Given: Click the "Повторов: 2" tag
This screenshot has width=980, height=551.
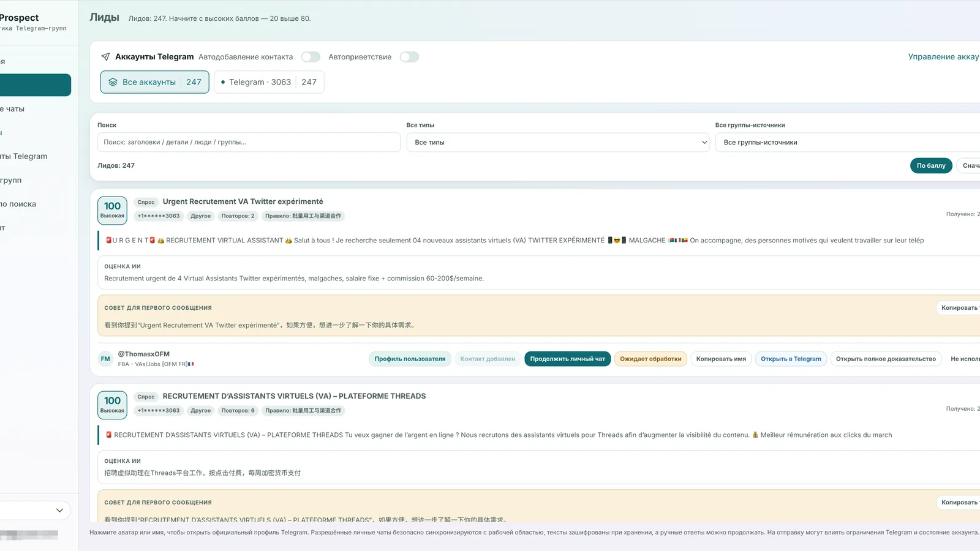Looking at the screenshot, I should pyautogui.click(x=238, y=216).
